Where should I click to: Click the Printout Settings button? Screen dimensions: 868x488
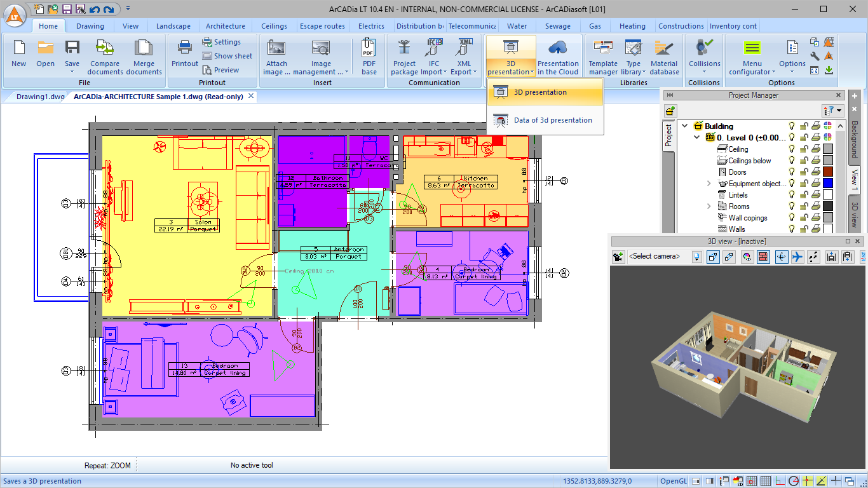point(221,42)
